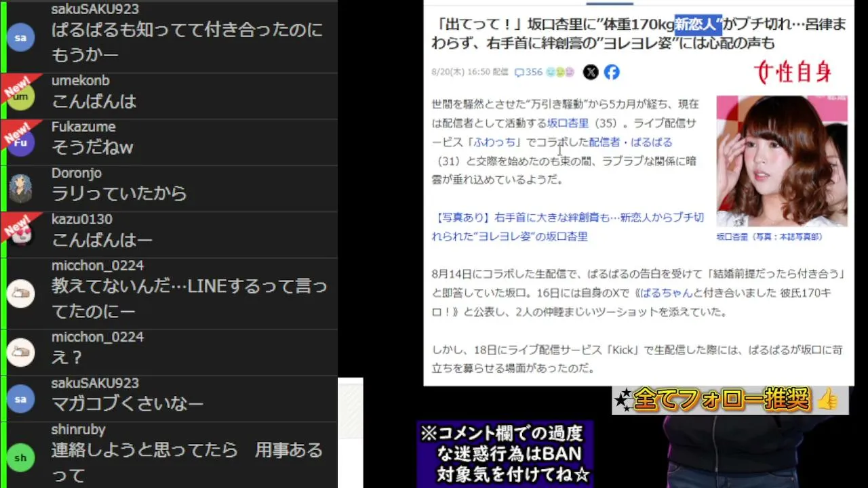868x488 pixels.
Task: Click sakuSAKU923 avatar beside マガコブくさいなー
Action: tap(20, 399)
